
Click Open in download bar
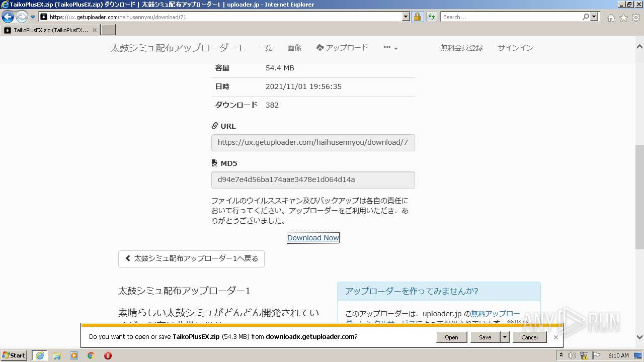tap(451, 337)
